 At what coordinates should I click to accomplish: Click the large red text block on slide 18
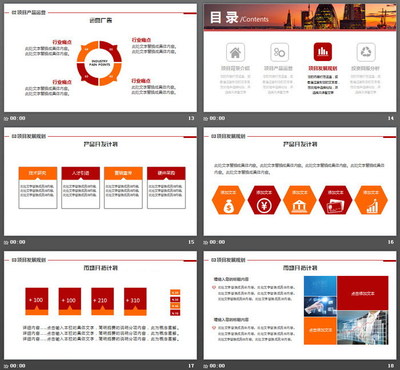tap(363, 293)
